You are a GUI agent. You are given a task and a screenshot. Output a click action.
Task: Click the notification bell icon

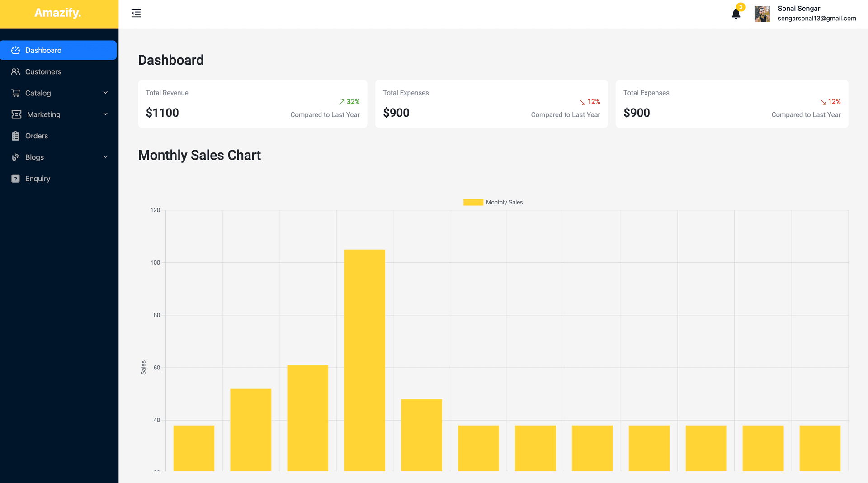click(736, 14)
